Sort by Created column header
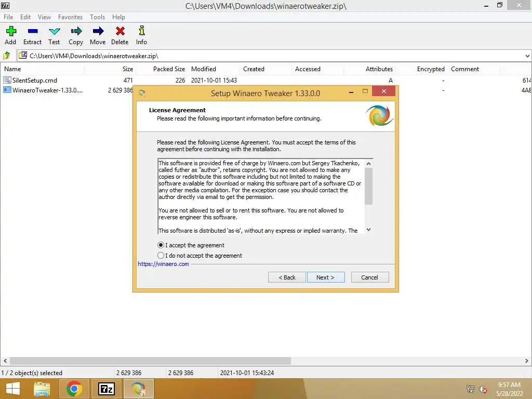 point(265,69)
